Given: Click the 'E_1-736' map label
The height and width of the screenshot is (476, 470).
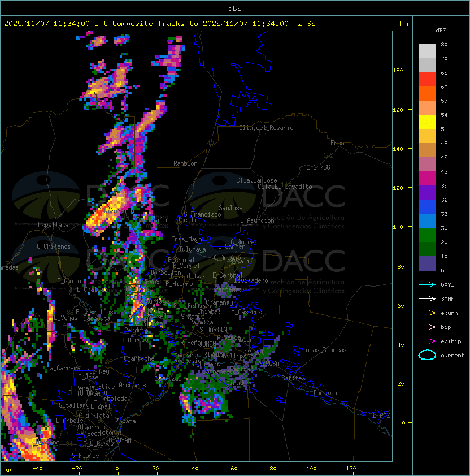Looking at the screenshot, I should click(318, 167).
